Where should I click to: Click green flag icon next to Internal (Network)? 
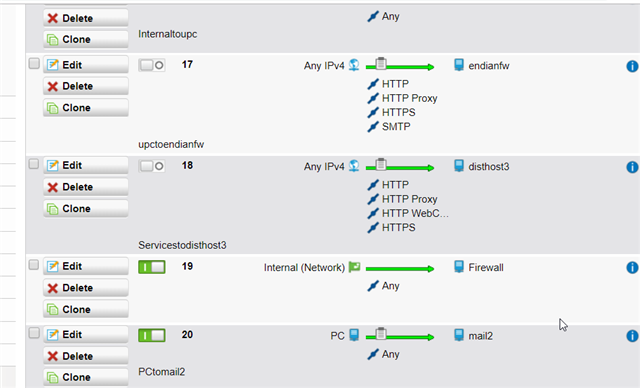tap(354, 267)
